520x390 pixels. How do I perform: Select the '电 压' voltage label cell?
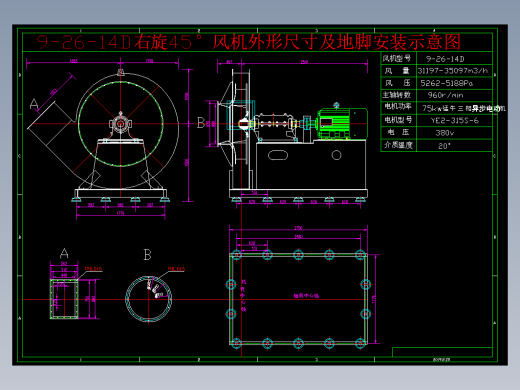click(x=398, y=132)
